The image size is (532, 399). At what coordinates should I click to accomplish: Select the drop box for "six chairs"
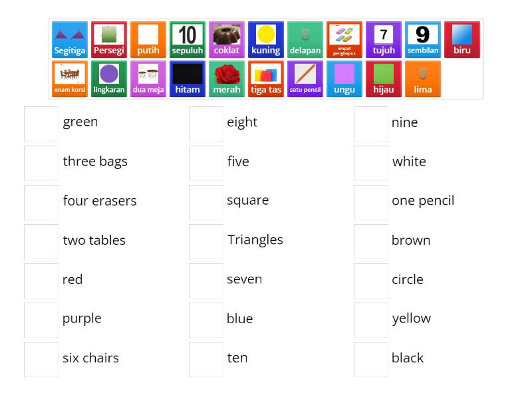click(x=41, y=359)
